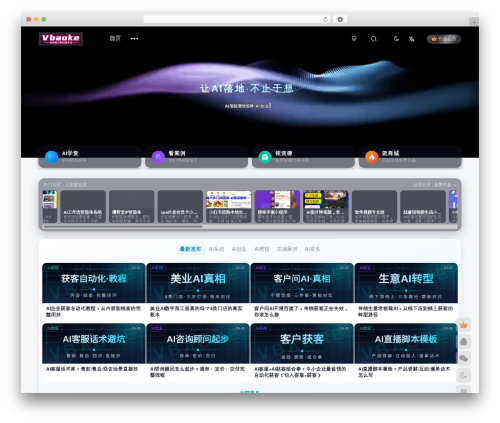Image resolution: width=500 pixels, height=423 pixels.
Task: Open the 看案例 card title
Action: (177, 153)
